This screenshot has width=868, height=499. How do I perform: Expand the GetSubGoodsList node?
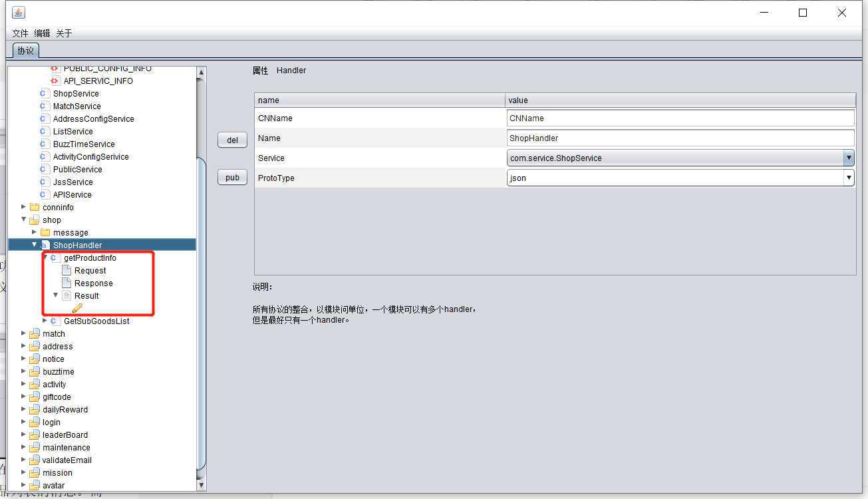click(x=45, y=321)
